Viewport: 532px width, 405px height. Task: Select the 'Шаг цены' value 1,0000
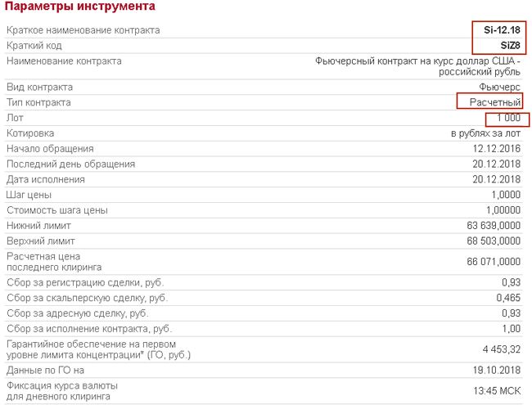(506, 195)
